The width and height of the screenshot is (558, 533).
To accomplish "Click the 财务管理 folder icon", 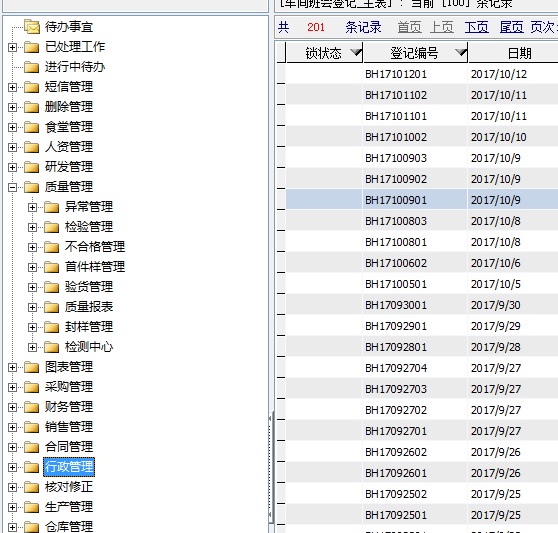I will click(32, 407).
